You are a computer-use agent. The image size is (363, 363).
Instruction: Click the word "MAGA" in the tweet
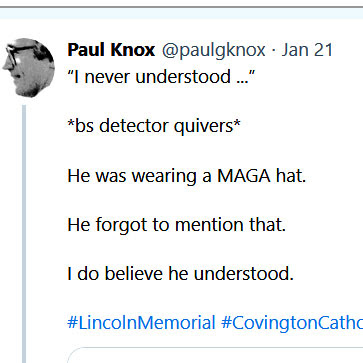pyautogui.click(x=244, y=175)
